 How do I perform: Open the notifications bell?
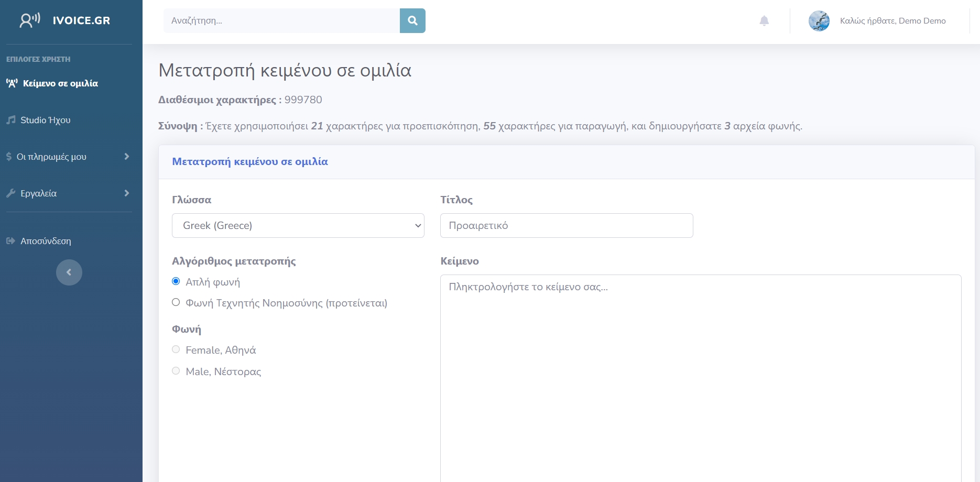[x=764, y=20]
